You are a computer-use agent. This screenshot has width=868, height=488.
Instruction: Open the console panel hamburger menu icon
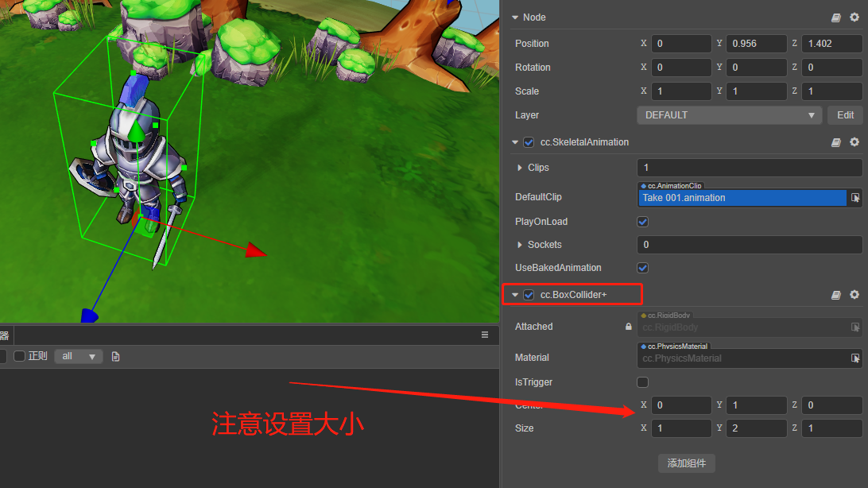(x=486, y=335)
